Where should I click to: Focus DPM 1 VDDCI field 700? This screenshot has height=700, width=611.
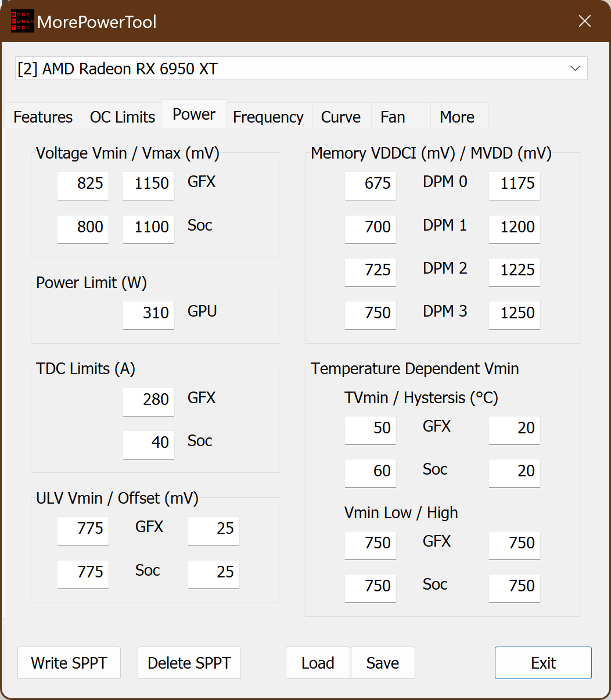click(371, 229)
